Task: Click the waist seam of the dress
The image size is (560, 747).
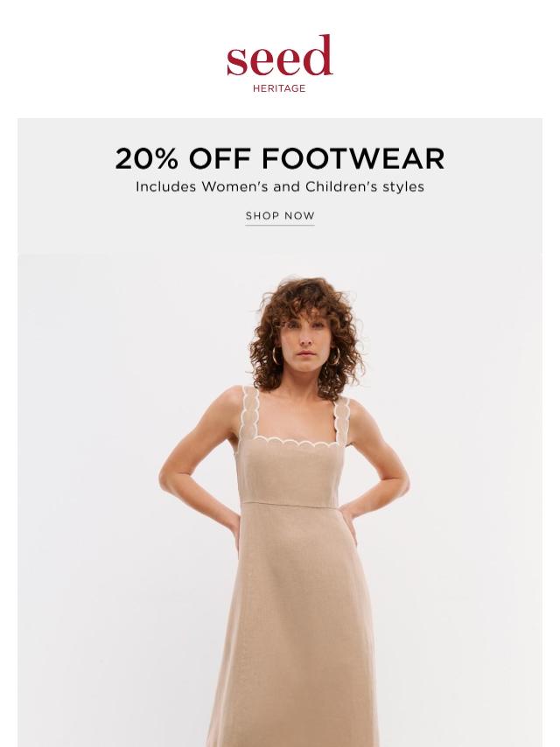Action: point(290,505)
